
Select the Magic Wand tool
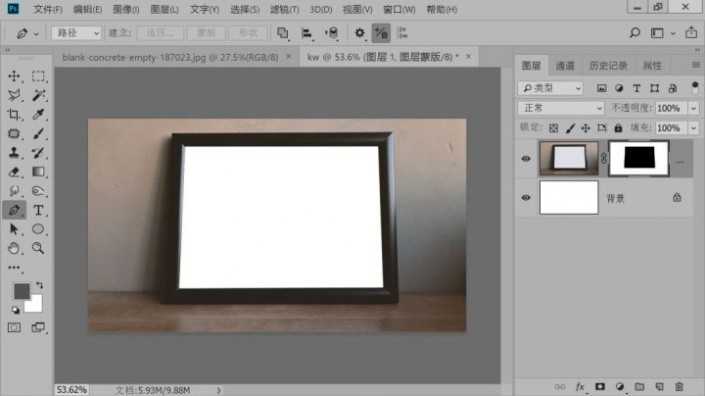38,95
